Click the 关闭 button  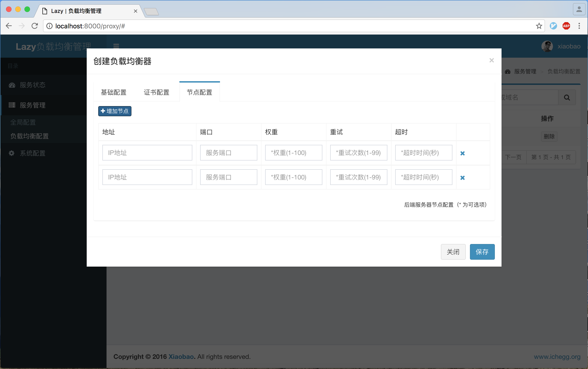(x=453, y=252)
